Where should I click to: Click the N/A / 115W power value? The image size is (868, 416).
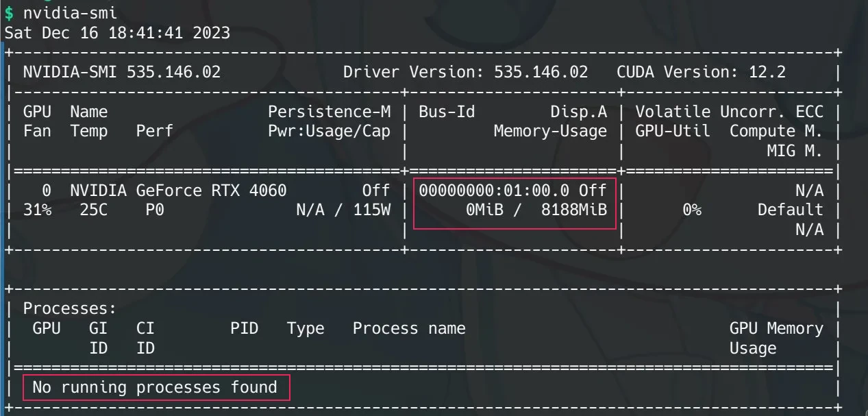tap(343, 210)
